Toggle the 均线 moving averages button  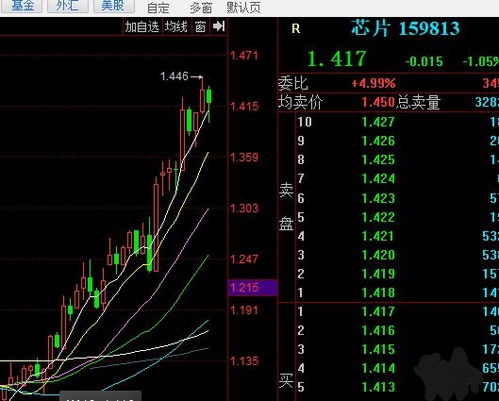pos(176,27)
